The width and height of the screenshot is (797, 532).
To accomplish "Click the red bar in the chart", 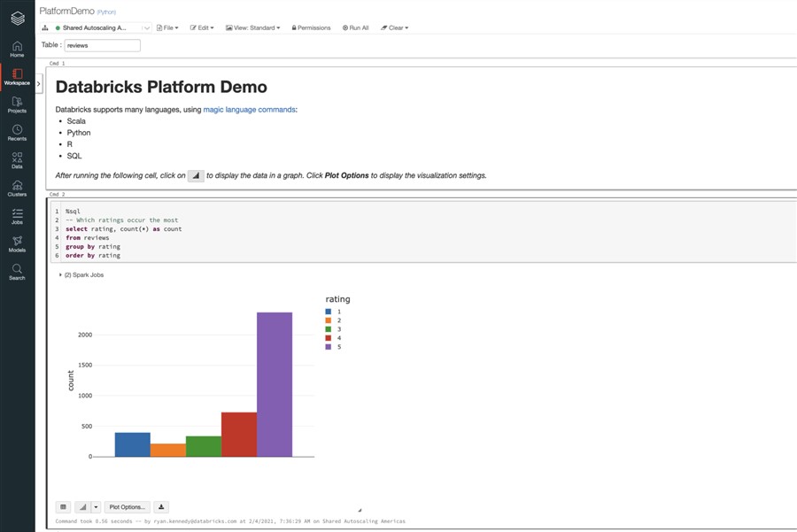I will click(239, 435).
